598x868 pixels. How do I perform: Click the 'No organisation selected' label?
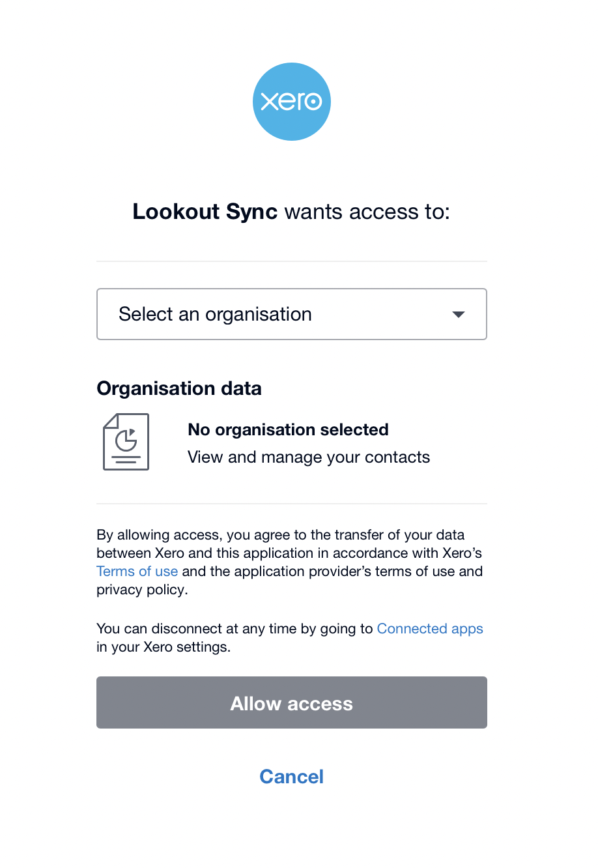[288, 430]
